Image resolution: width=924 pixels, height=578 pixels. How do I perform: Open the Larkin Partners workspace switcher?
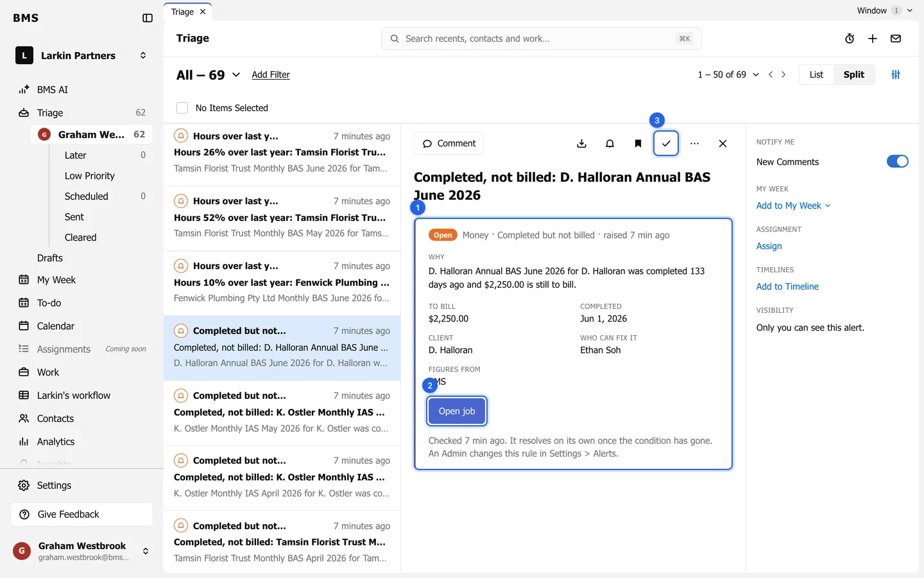82,55
